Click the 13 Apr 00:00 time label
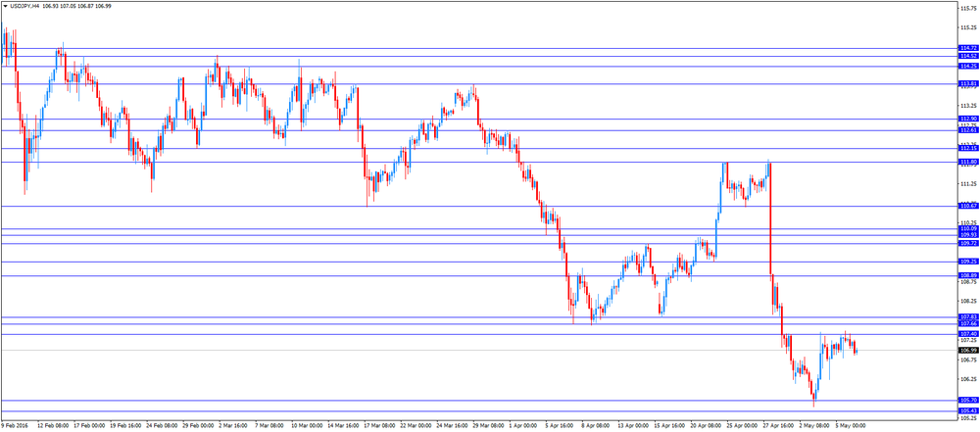The height and width of the screenshot is (432, 980). (x=635, y=426)
